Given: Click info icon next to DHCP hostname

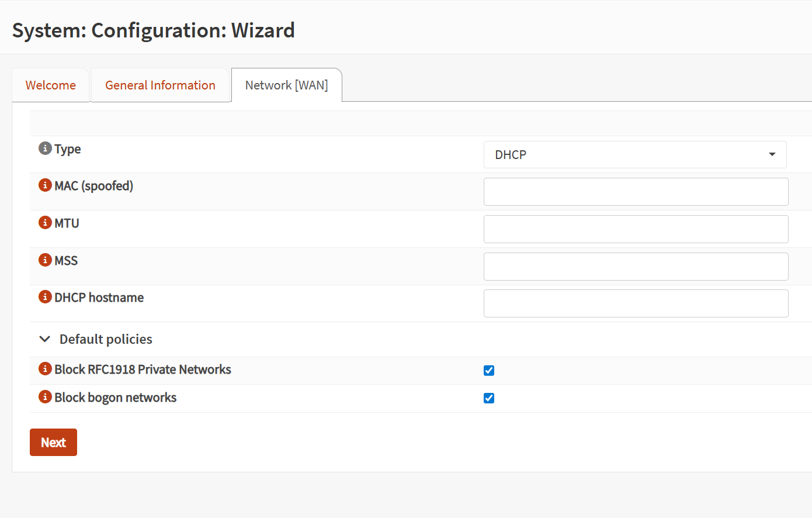Looking at the screenshot, I should pos(45,297).
